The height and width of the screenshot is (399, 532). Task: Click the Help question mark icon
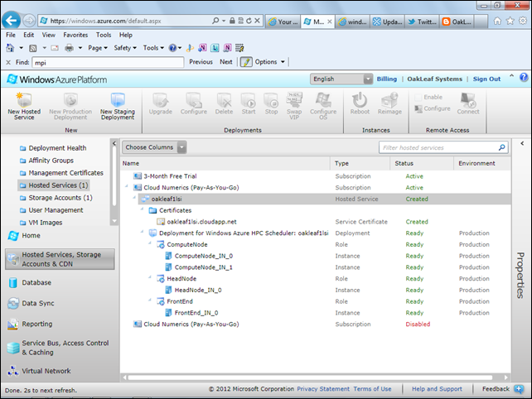[524, 78]
